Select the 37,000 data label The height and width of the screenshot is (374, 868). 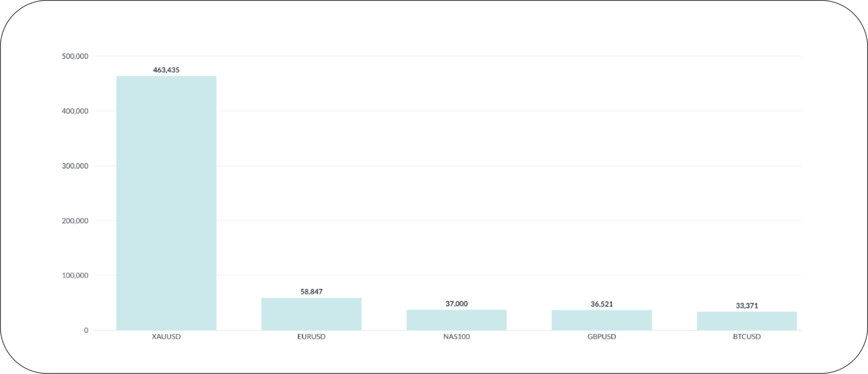coord(456,304)
